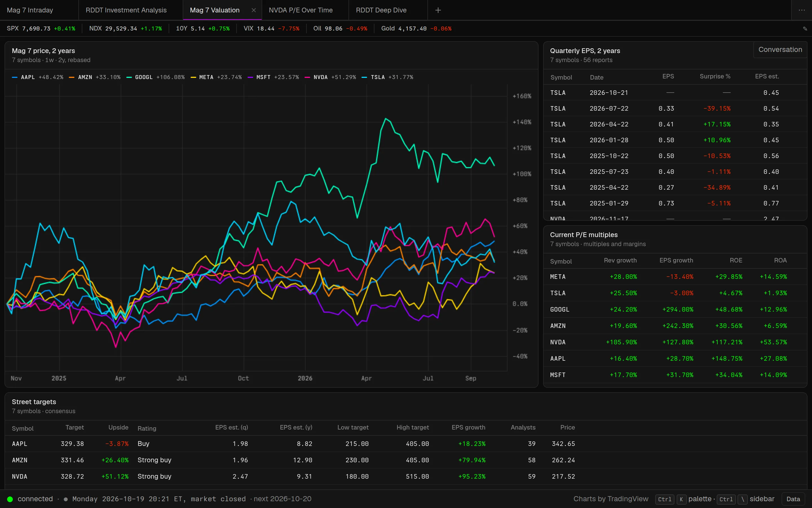Click the Gold 4,157.40 ticker

[416, 29]
